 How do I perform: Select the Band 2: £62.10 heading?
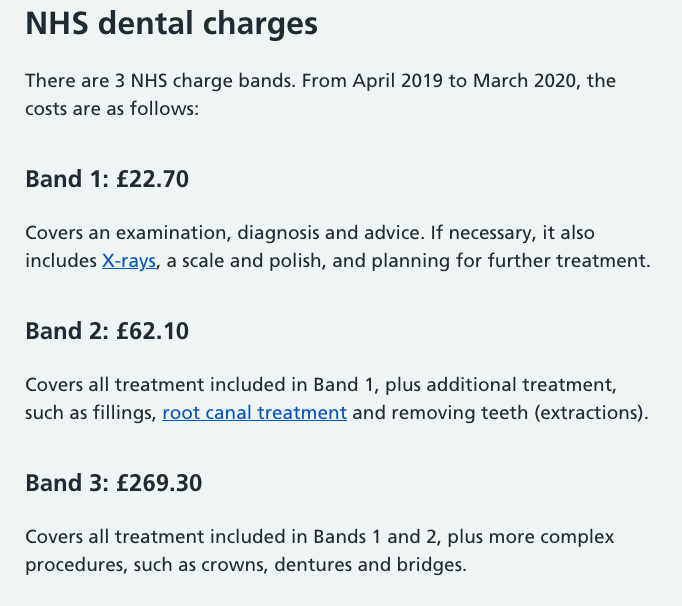107,331
